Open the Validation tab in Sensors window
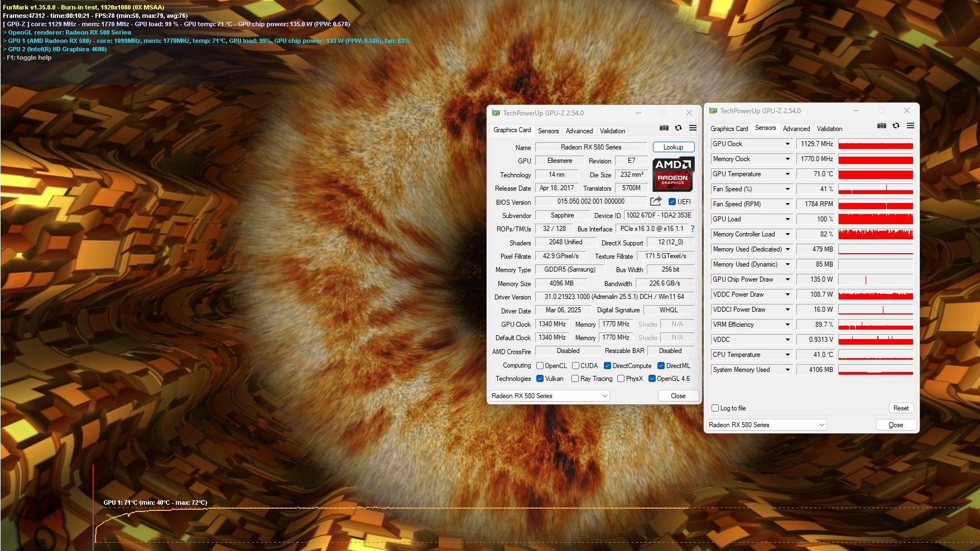The height and width of the screenshot is (551, 980). pyautogui.click(x=829, y=129)
